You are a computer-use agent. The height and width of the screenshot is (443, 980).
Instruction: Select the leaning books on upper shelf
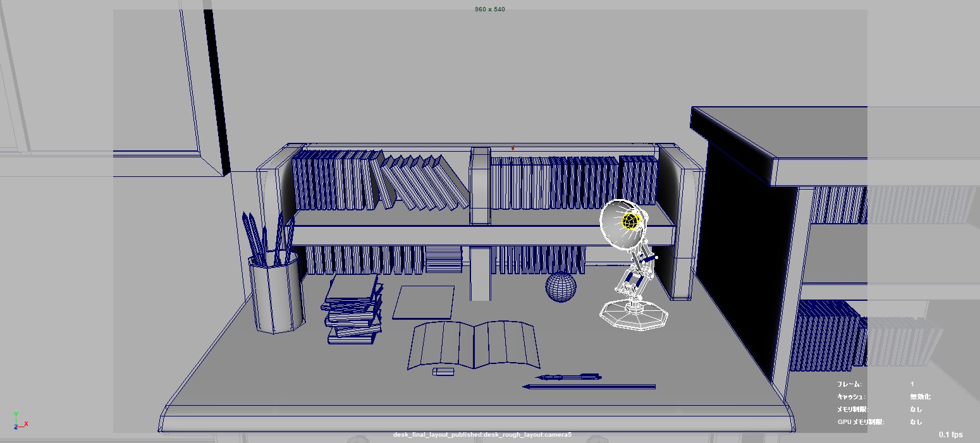pos(420,183)
